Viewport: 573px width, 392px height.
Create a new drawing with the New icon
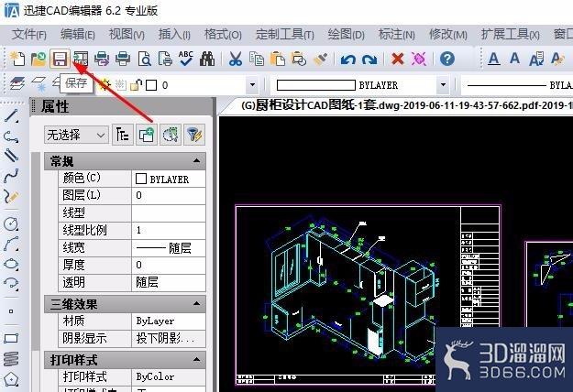[17, 59]
